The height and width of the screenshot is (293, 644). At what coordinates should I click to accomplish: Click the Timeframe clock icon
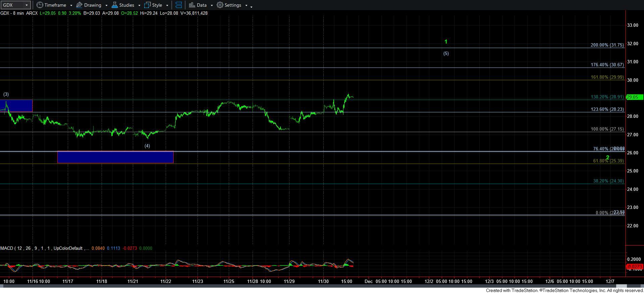click(40, 5)
